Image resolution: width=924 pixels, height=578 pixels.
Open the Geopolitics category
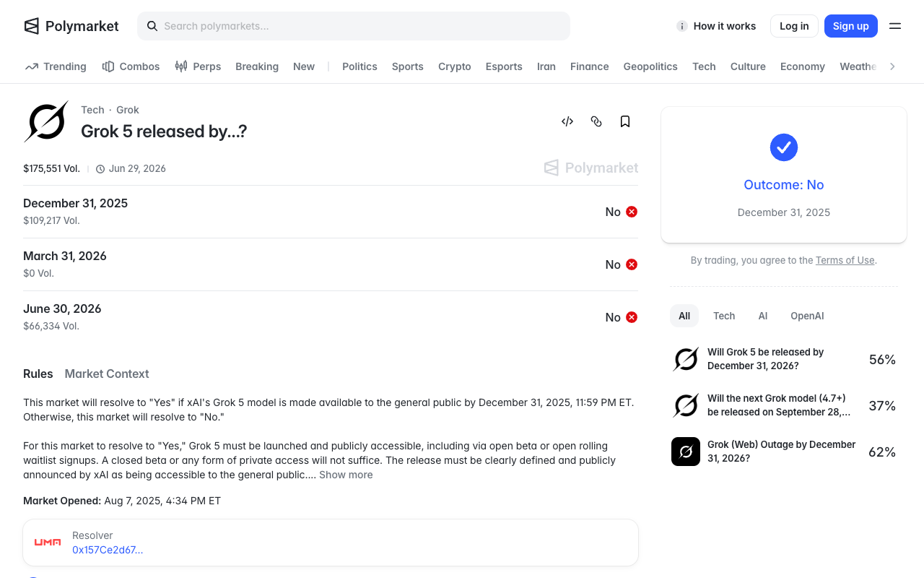pyautogui.click(x=650, y=66)
